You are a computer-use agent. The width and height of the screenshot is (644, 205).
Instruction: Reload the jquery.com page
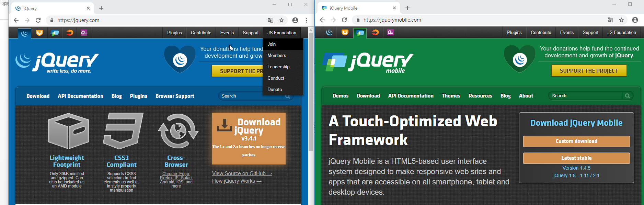[38, 20]
